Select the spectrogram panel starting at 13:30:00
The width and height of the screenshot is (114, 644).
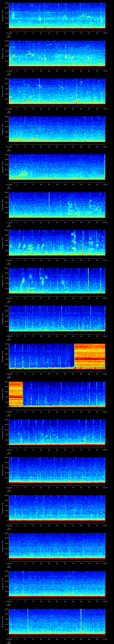(x=57, y=622)
